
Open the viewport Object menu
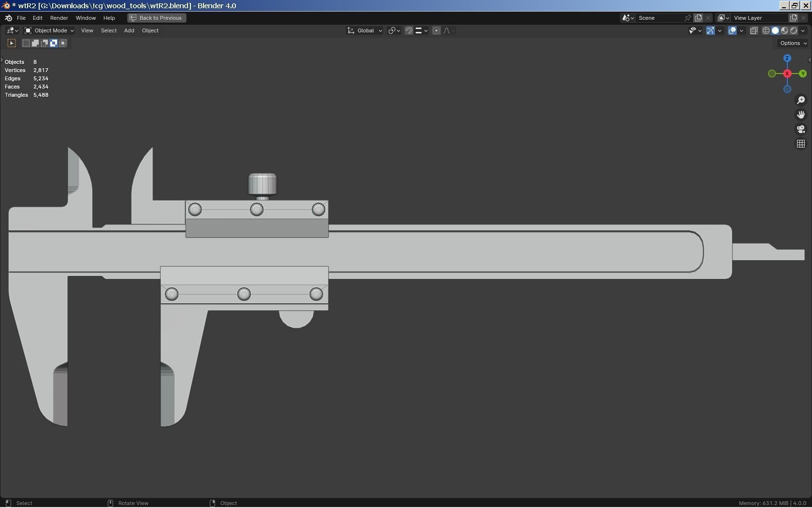click(150, 30)
